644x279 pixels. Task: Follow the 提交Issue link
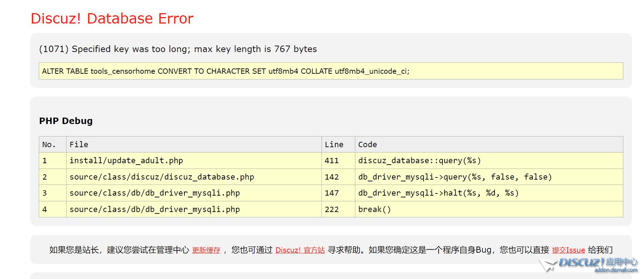(x=568, y=250)
